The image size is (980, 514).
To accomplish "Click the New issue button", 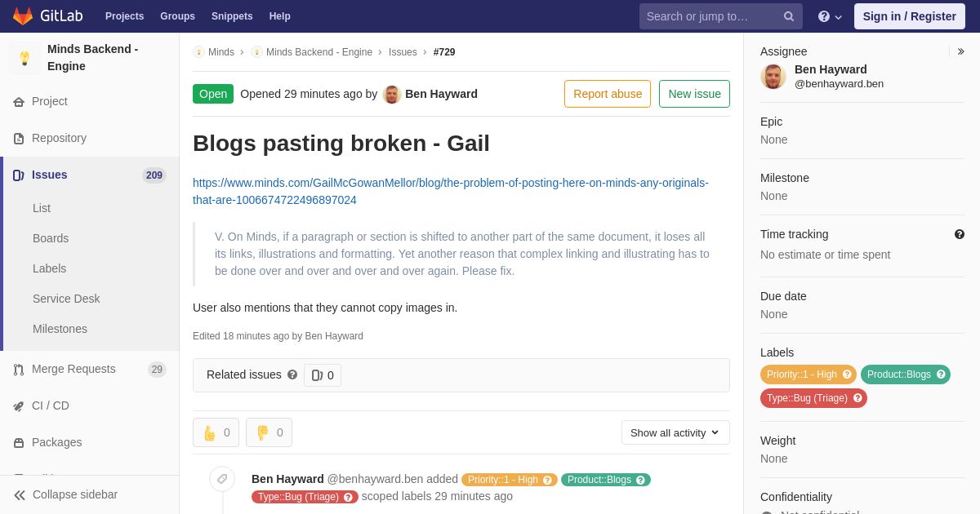I will pos(694,94).
